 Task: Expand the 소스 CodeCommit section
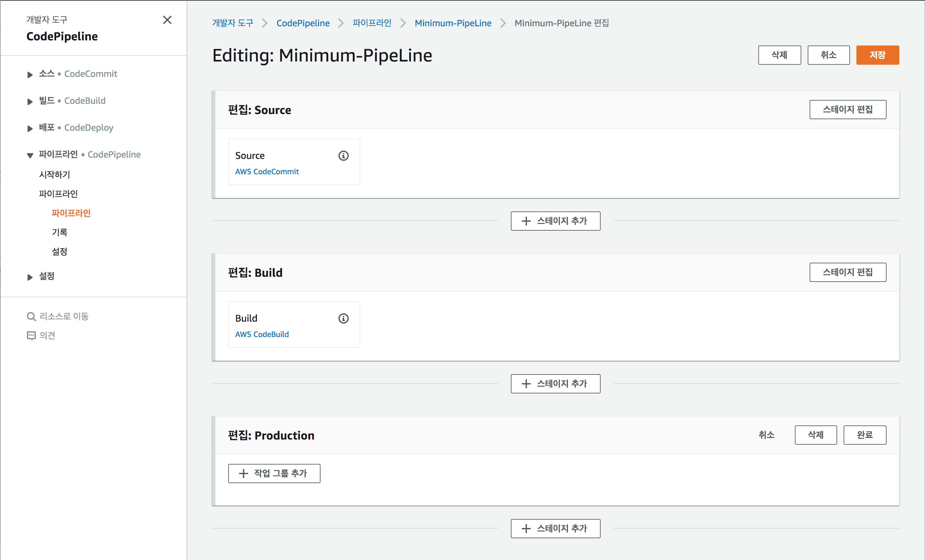30,75
